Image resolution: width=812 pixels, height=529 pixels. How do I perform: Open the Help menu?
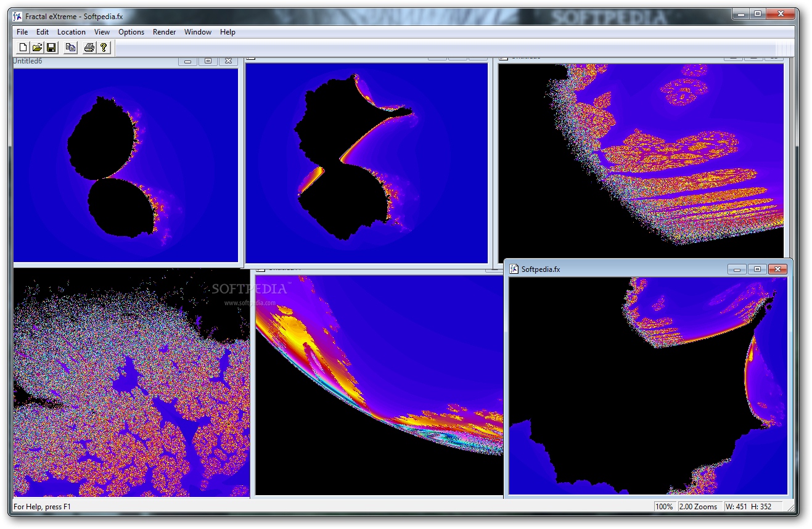[x=228, y=32]
